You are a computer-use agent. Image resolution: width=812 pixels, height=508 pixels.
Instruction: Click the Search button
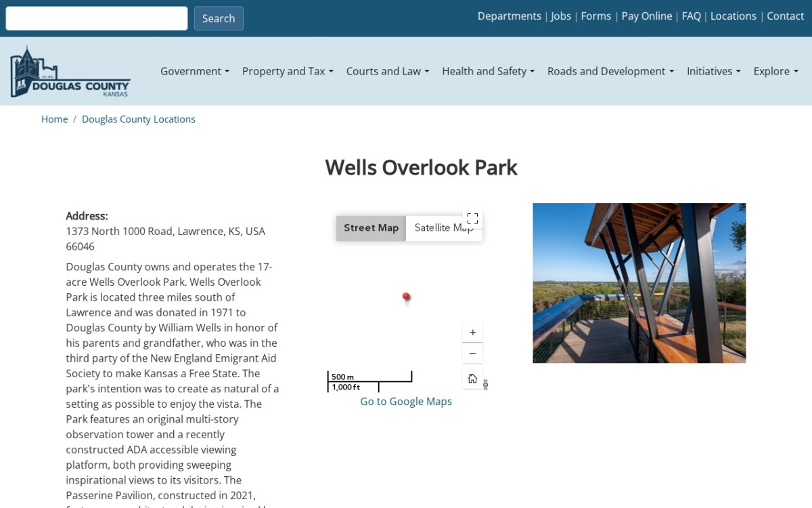coord(219,18)
